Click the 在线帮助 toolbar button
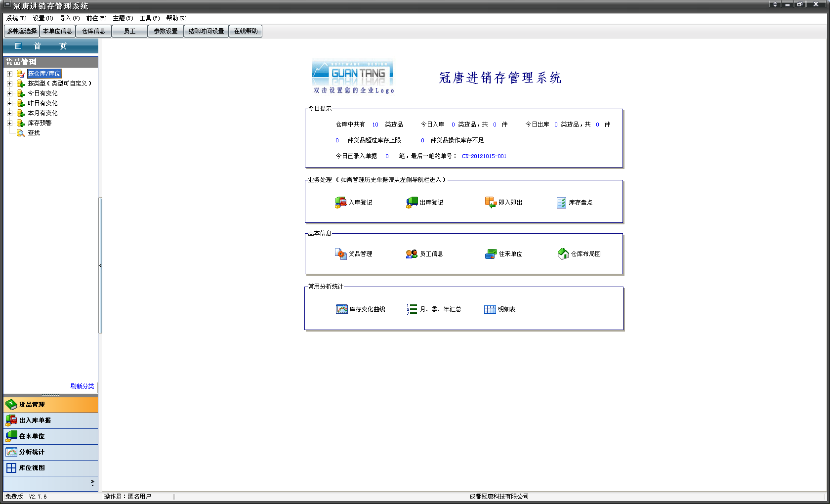Viewport: 830px width, 504px height. tap(246, 31)
